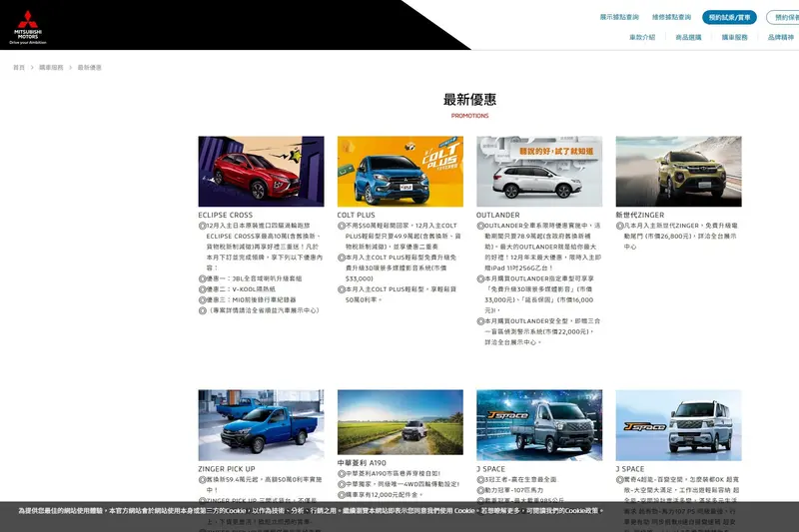This screenshot has width=799, height=532.
Task: Open 展示據點查詢 showroom locator link
Action: pos(619,17)
